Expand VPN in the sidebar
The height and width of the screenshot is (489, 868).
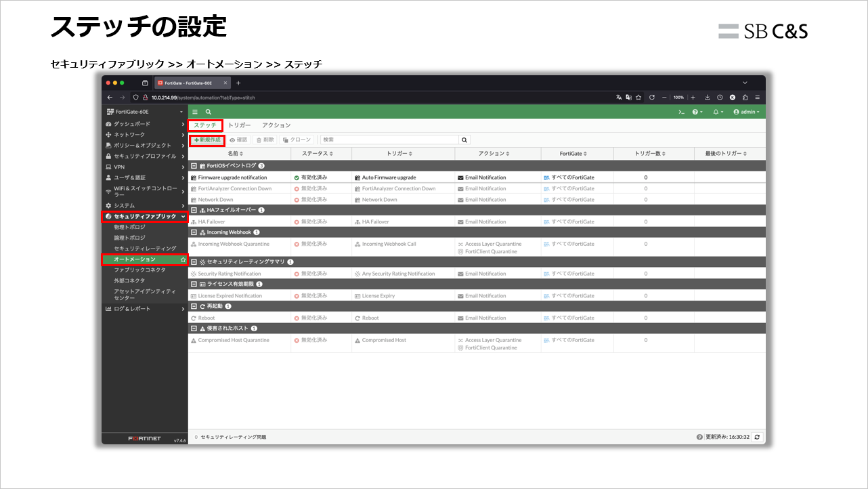tap(145, 167)
